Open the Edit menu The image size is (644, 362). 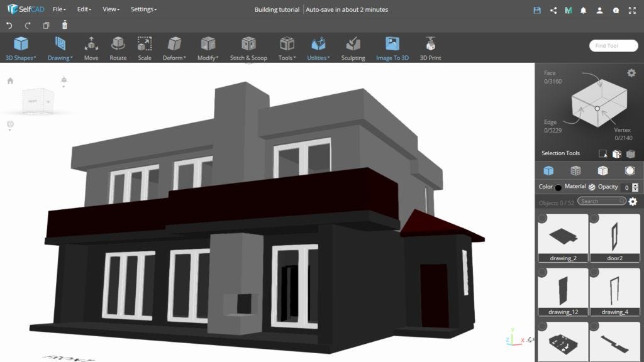click(82, 9)
